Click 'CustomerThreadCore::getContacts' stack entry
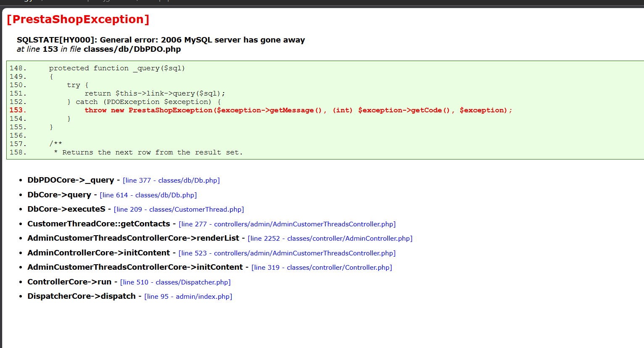 point(99,224)
